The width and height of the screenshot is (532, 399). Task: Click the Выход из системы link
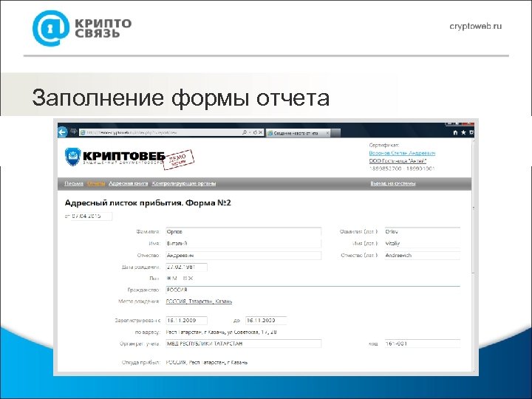point(393,183)
